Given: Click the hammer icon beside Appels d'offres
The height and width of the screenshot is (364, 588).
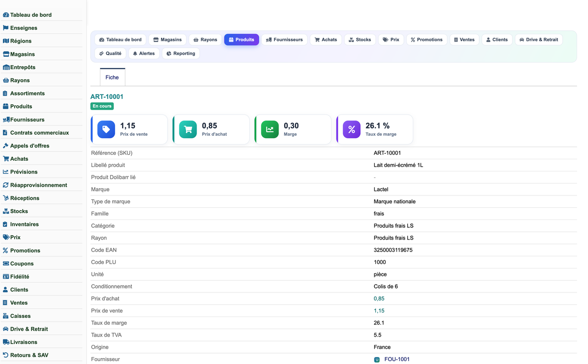Looking at the screenshot, I should pos(6,146).
